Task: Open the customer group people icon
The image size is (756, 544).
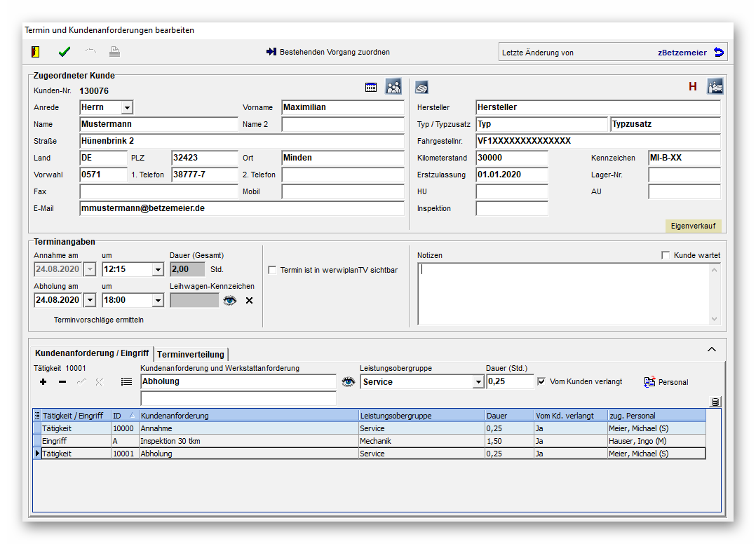Action: (393, 87)
